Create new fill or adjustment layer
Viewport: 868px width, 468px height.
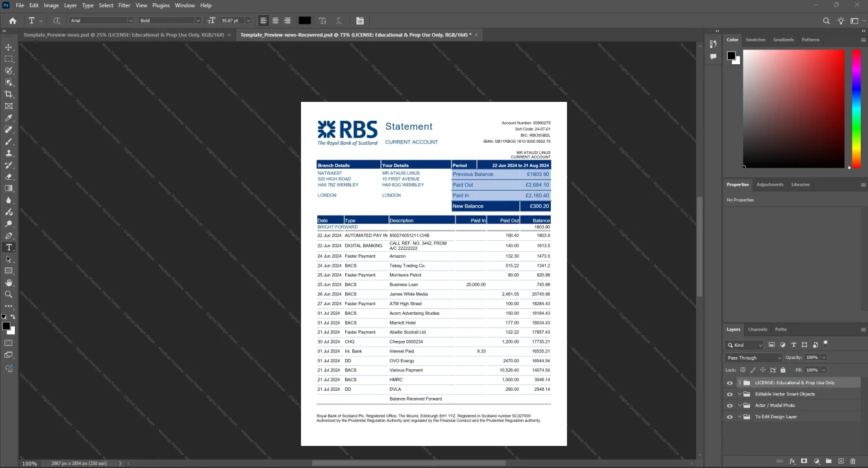817,462
